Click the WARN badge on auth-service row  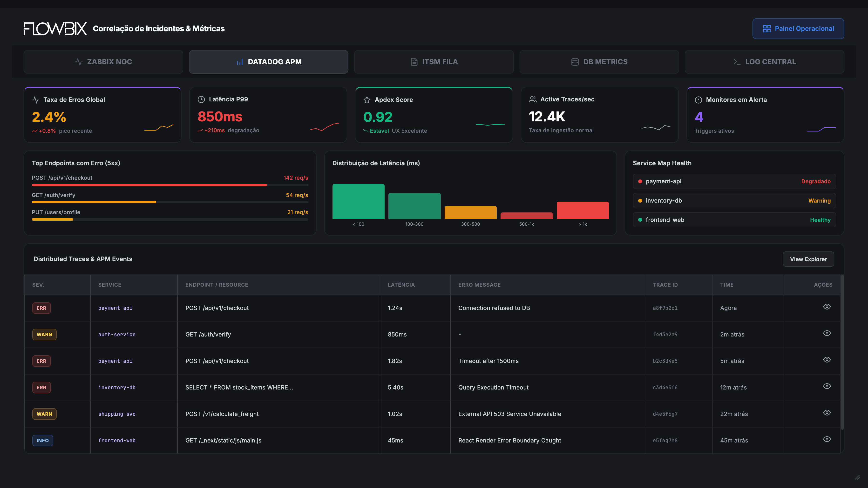[44, 335]
